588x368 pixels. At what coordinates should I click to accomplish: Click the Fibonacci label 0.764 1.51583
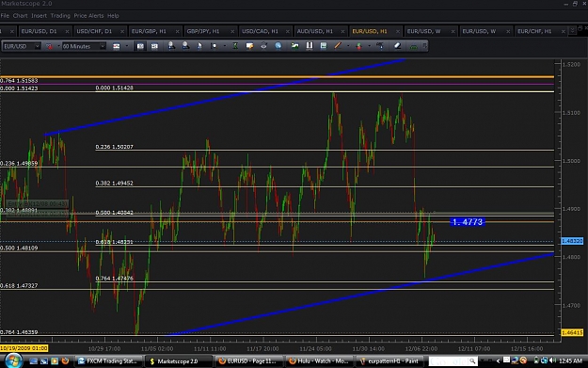click(19, 81)
